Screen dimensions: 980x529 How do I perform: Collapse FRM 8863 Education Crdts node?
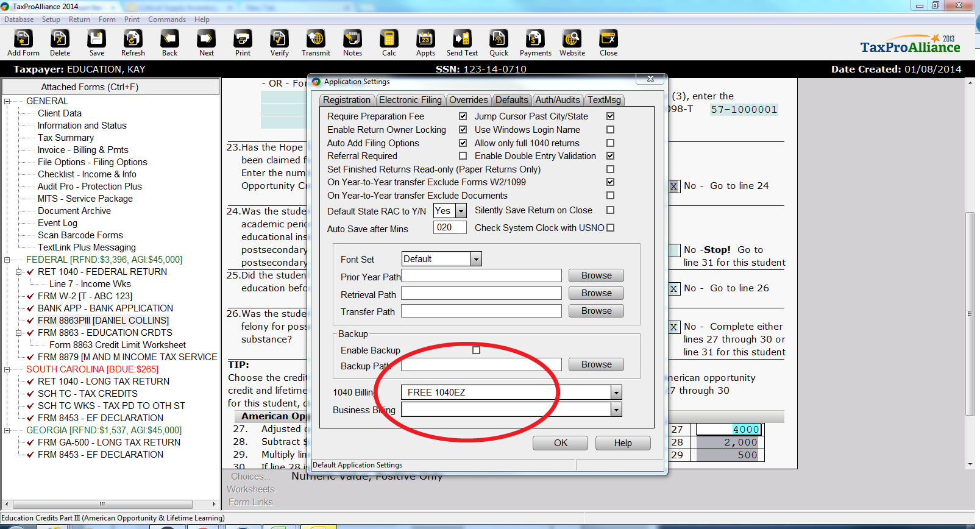coord(19,333)
